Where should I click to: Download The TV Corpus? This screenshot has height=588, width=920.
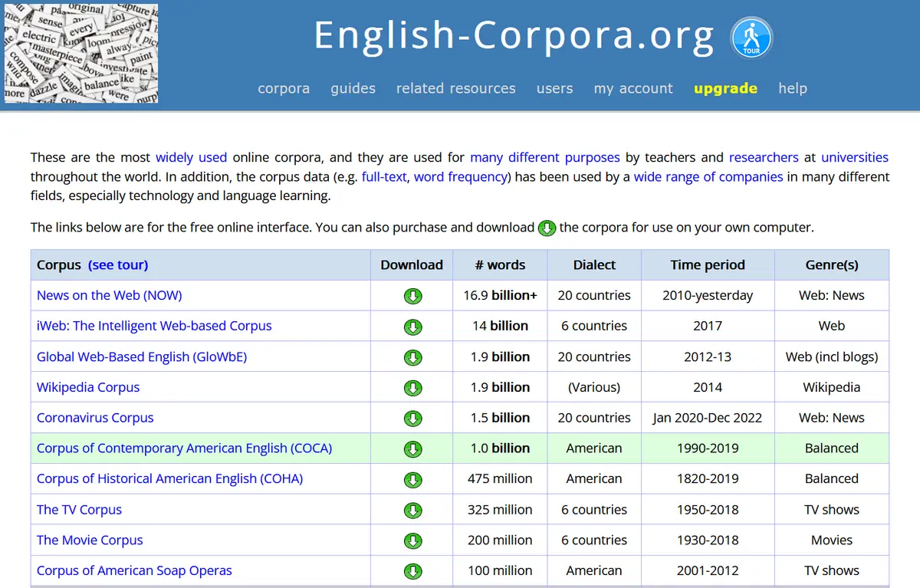pos(412,510)
